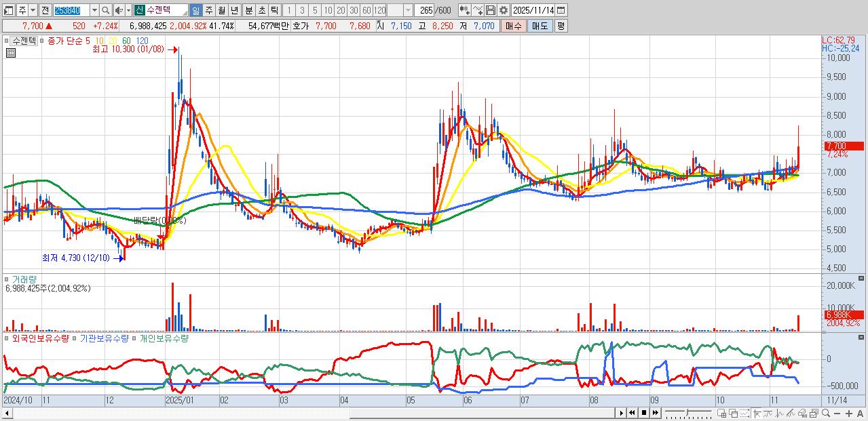This screenshot has height=421, width=868.
Task: Click the 매도 sell button
Action: 540,26
